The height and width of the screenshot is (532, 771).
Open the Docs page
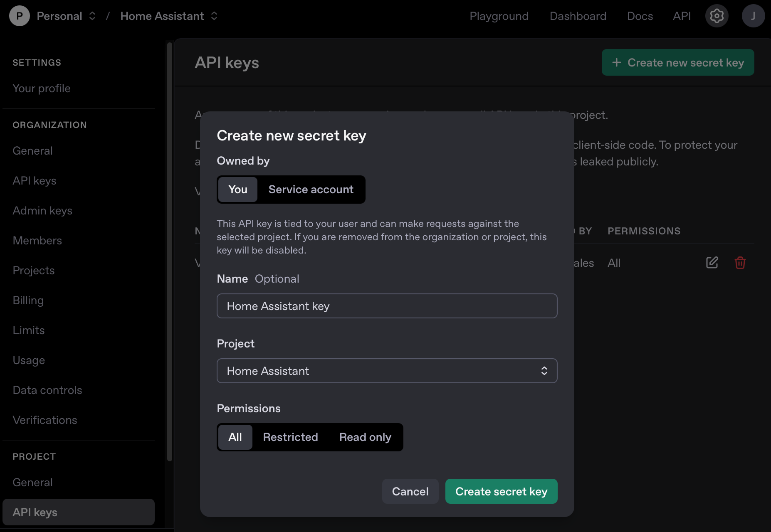pyautogui.click(x=640, y=16)
